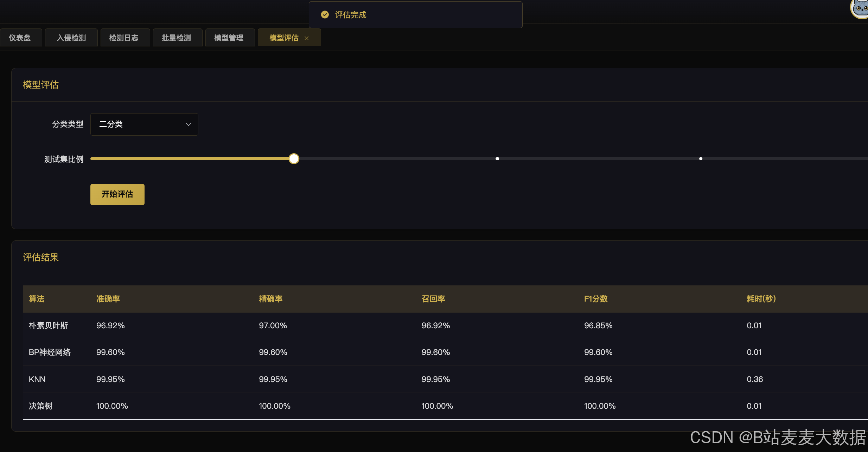The height and width of the screenshot is (452, 868).
Task: Click the 测试集比例 slider handle
Action: click(x=294, y=159)
